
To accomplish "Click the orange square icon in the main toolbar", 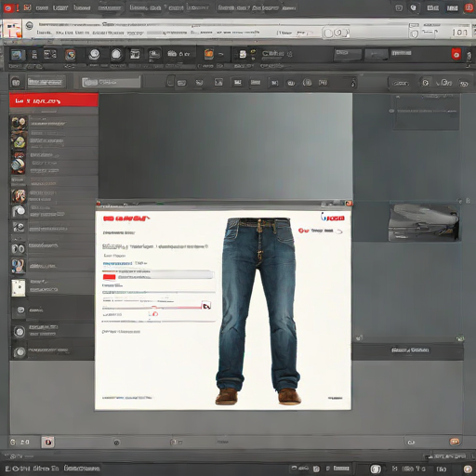I will (209, 54).
